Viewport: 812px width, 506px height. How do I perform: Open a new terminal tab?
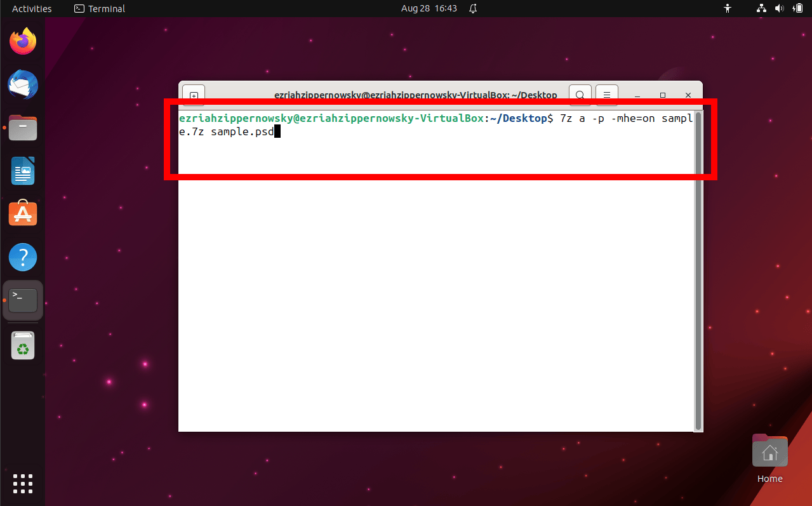coord(193,95)
